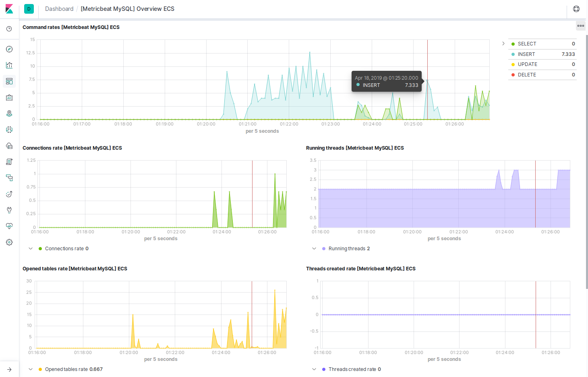Click the Running threads panel title
588x377 pixels.
point(355,148)
